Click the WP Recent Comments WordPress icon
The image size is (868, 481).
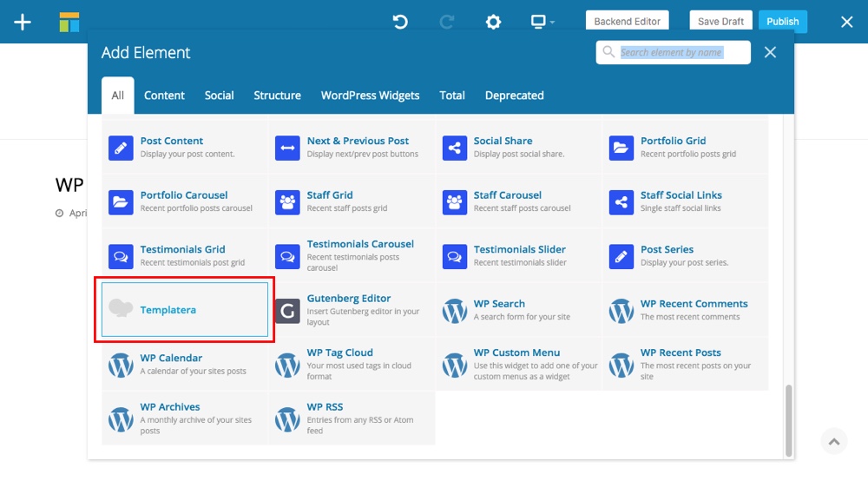pyautogui.click(x=621, y=311)
